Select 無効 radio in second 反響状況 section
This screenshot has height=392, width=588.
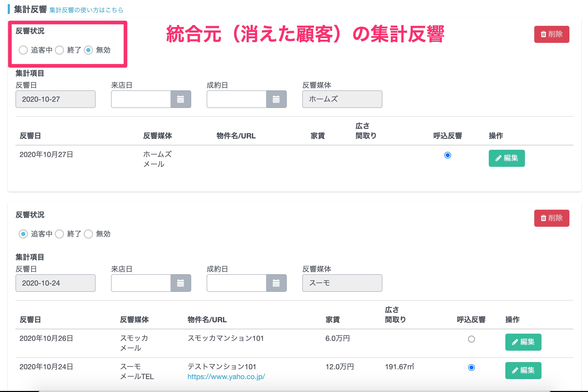pos(88,234)
